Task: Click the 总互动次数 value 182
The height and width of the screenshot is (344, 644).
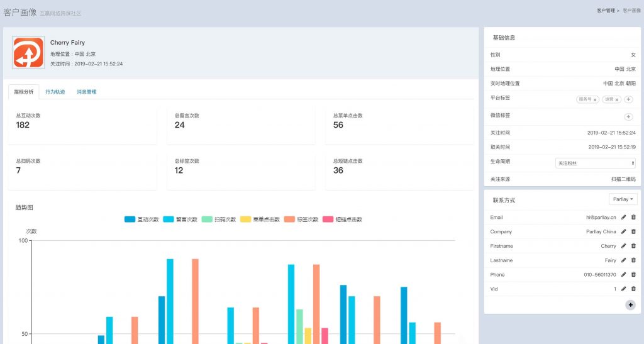Action: pos(23,125)
